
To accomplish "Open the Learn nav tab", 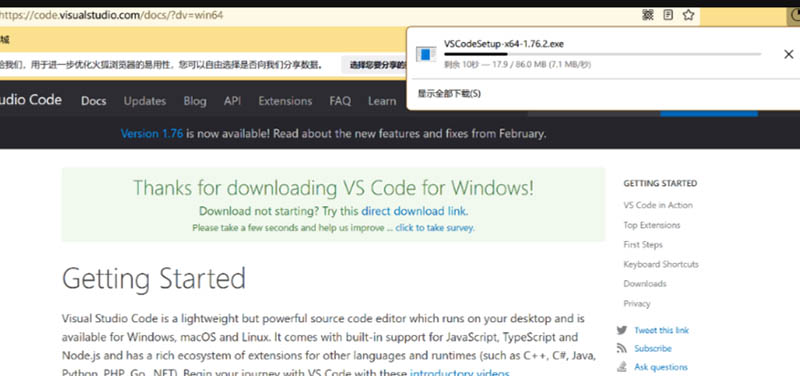I will coord(382,101).
